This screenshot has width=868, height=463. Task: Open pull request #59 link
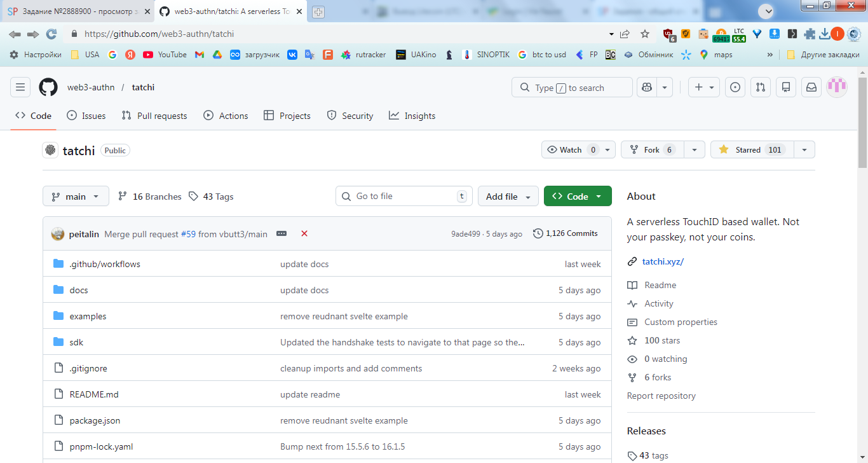(x=188, y=234)
